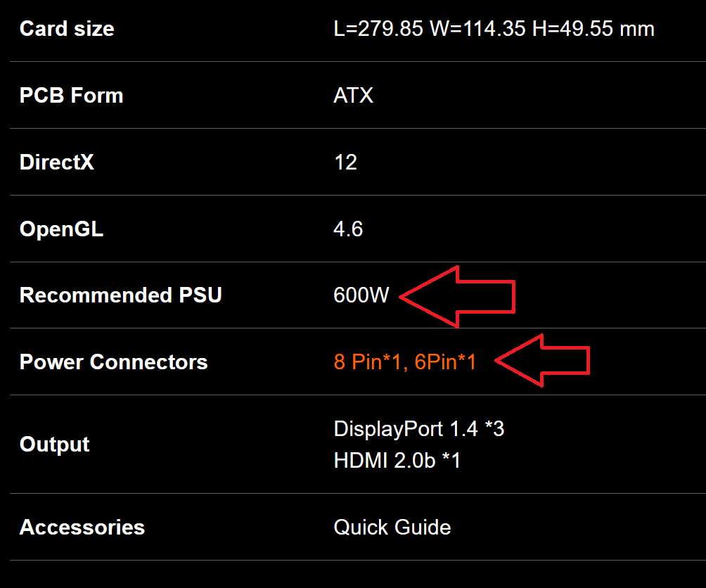
Task: Select the Quick Guide accessory text
Action: coord(392,528)
